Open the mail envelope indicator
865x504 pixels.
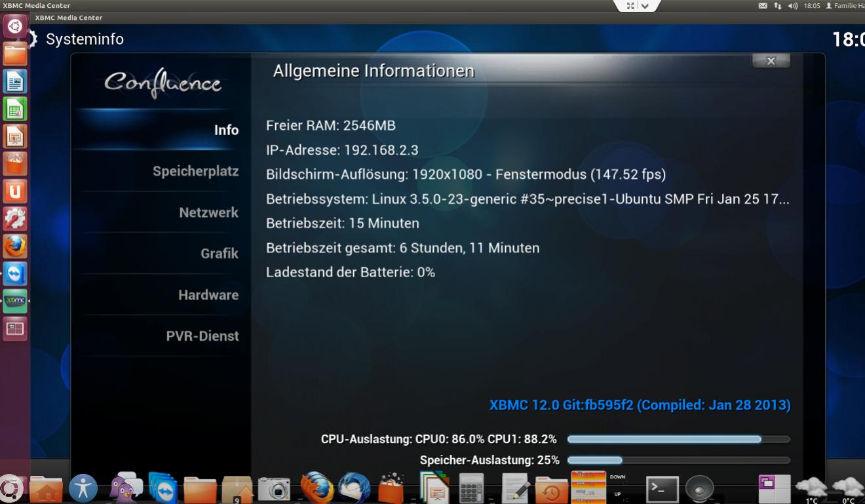763,5
